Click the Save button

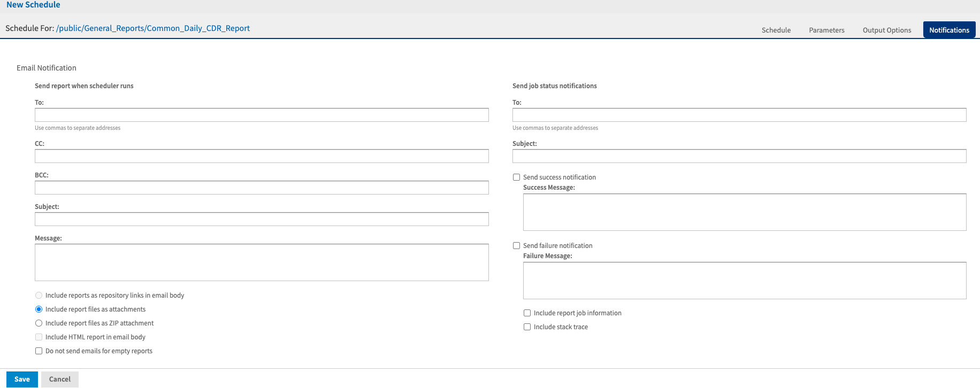point(22,379)
